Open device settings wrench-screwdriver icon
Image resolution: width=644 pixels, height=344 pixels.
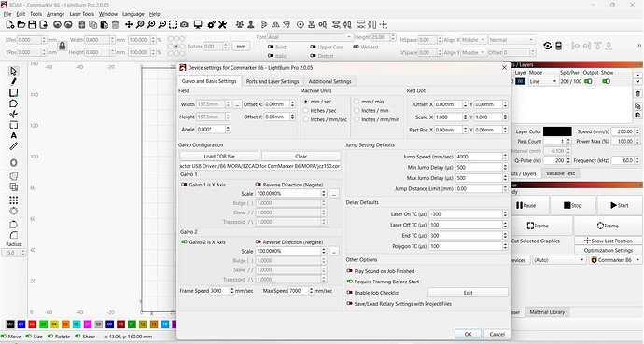coord(223,24)
